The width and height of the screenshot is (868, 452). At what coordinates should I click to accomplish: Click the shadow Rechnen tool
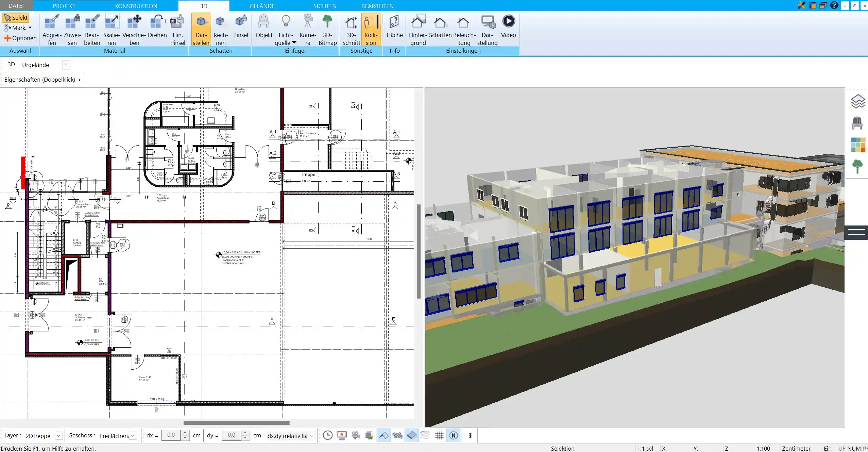point(221,30)
